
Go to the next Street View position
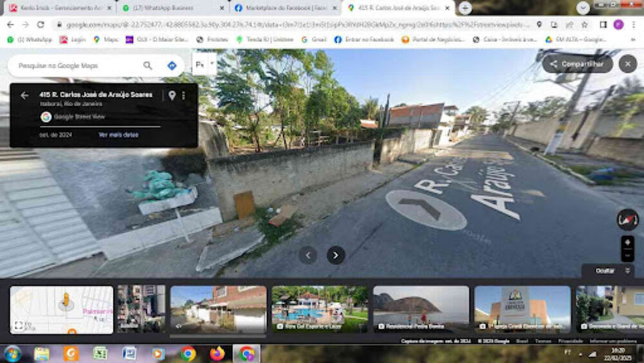point(336,255)
